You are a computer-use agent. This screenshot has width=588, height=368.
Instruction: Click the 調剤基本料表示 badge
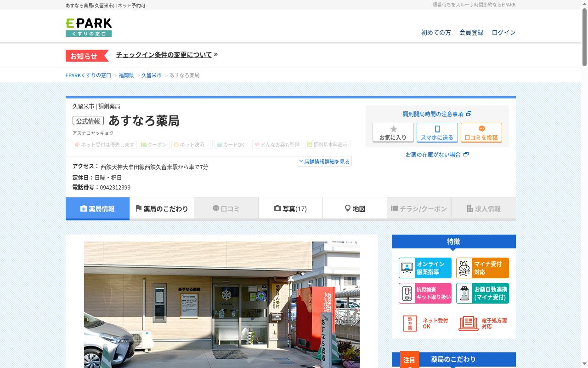pos(328,144)
